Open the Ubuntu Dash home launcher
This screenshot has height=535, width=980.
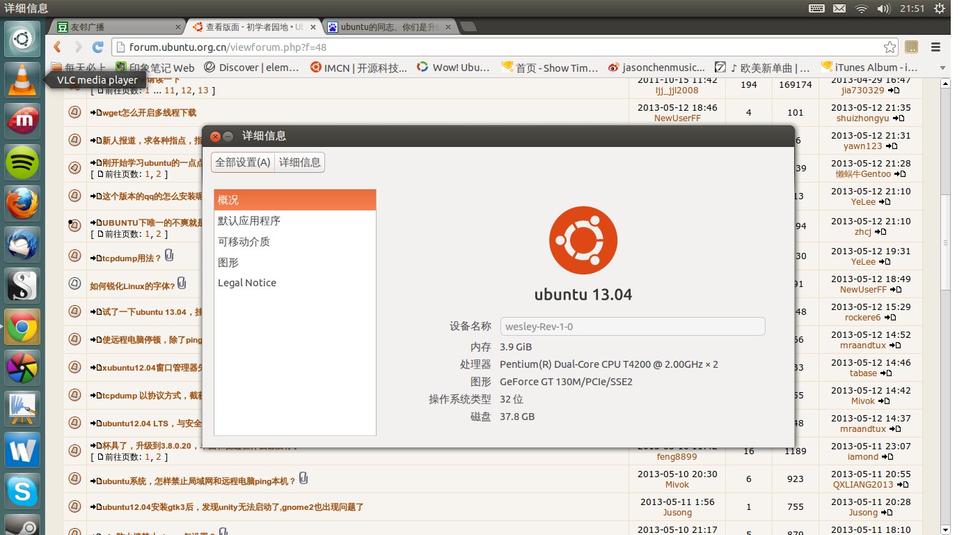pos(22,39)
